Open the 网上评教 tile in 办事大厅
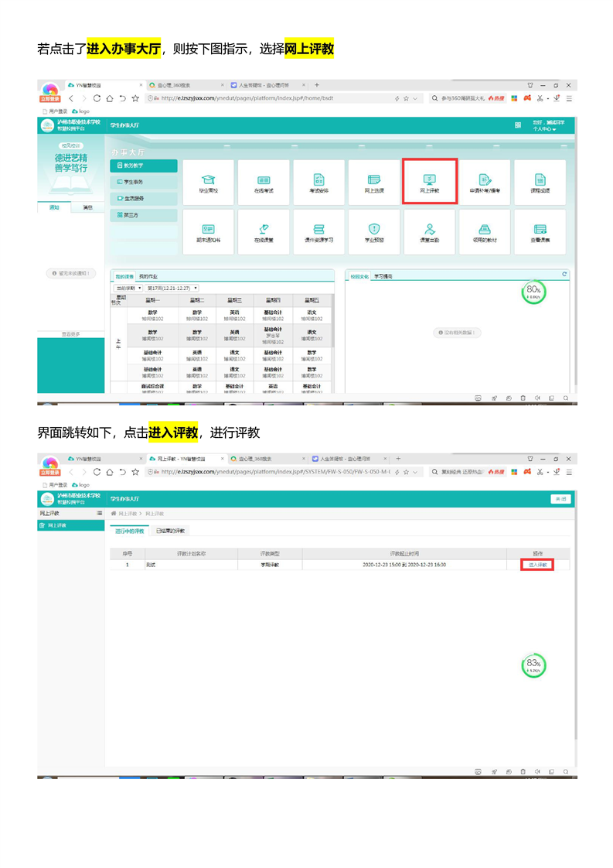The image size is (613, 868). (x=430, y=182)
